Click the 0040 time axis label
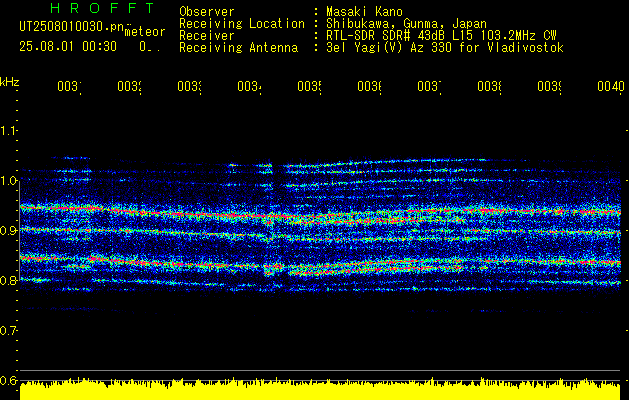The image size is (629, 400). 611,86
